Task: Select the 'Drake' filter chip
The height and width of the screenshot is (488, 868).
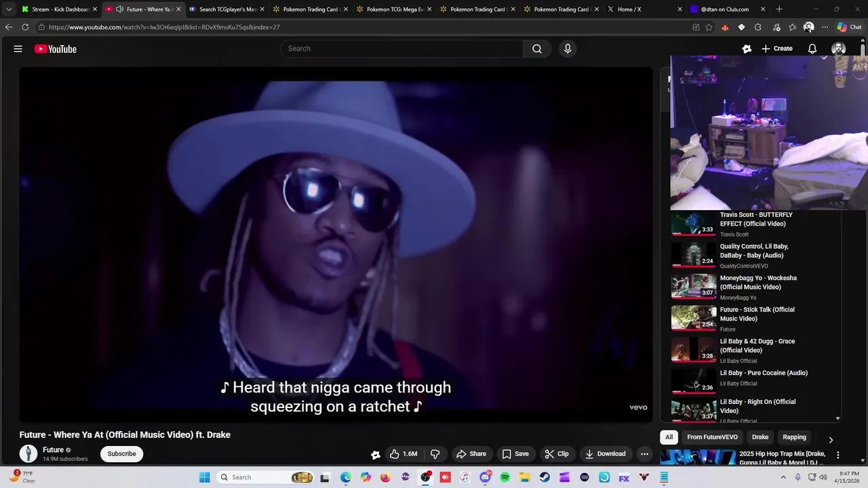Action: [760, 437]
